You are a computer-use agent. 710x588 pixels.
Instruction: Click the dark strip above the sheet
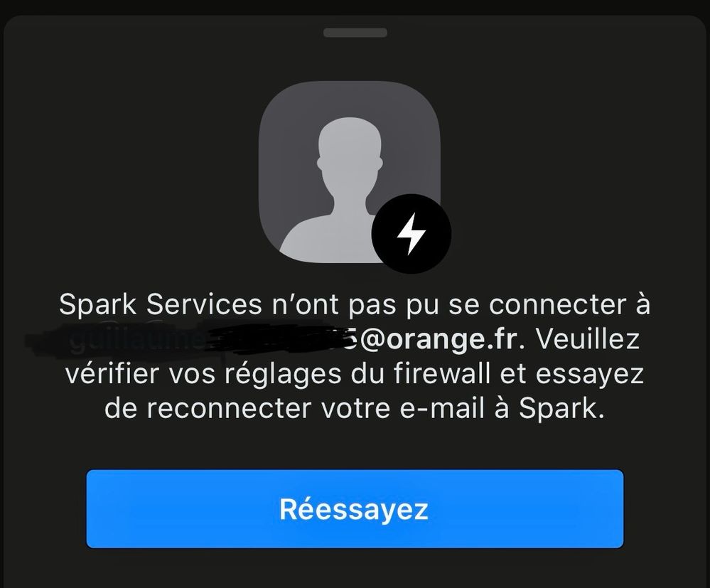(x=355, y=6)
